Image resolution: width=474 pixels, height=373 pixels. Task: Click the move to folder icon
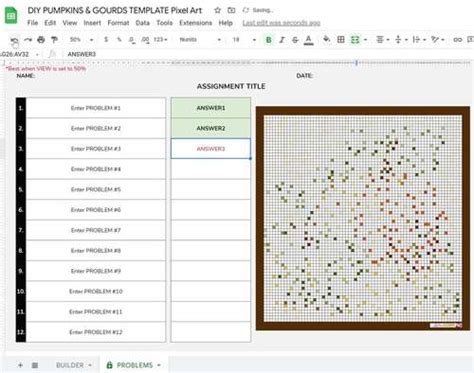coord(231,10)
